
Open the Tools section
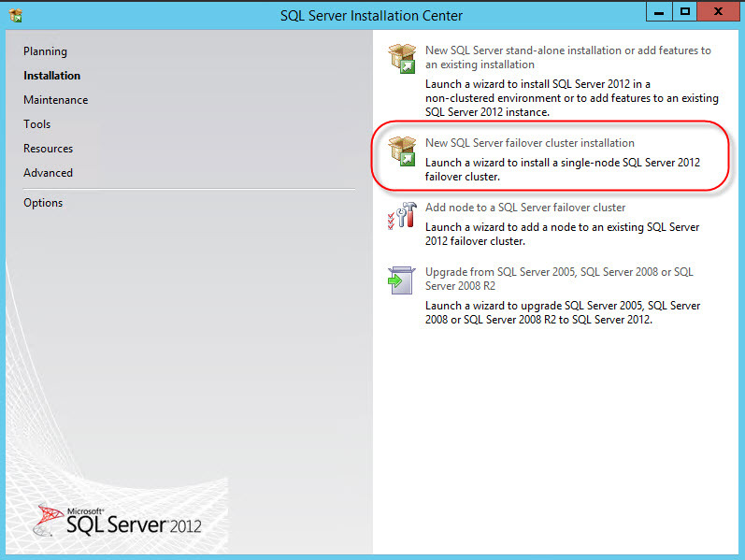37,124
